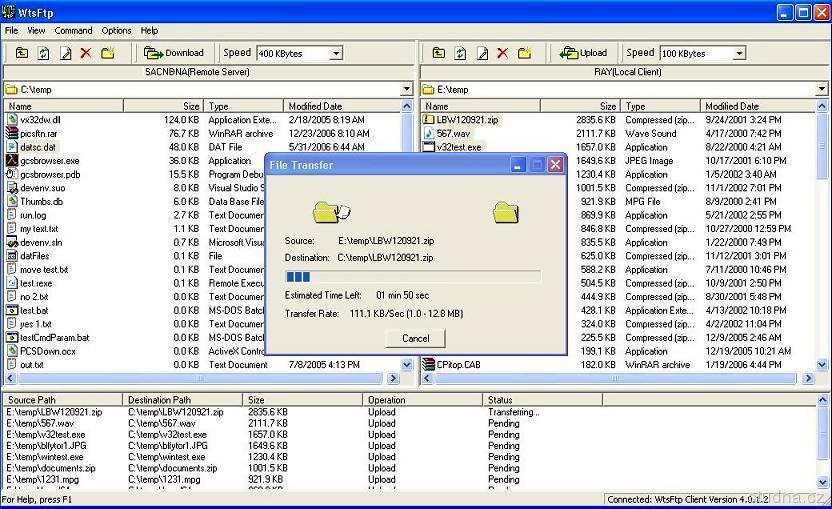This screenshot has width=832, height=509.
Task: Create new folder on remote server
Action: coord(107,53)
